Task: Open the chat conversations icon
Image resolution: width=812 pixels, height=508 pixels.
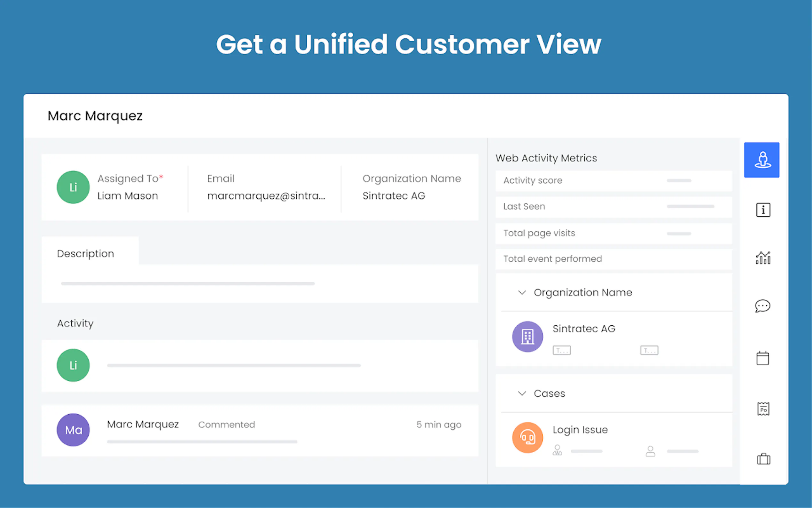Action: pos(763,306)
